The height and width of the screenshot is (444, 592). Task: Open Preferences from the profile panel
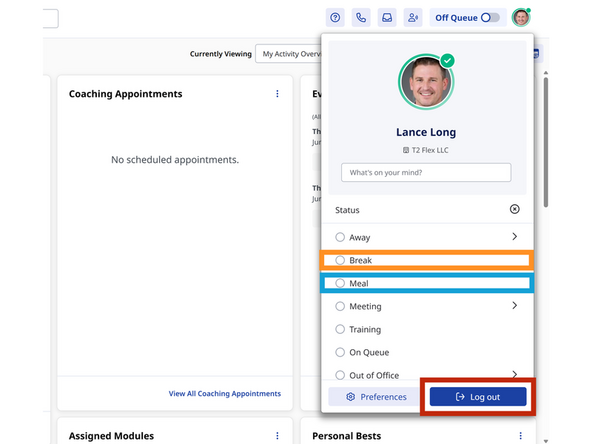376,397
